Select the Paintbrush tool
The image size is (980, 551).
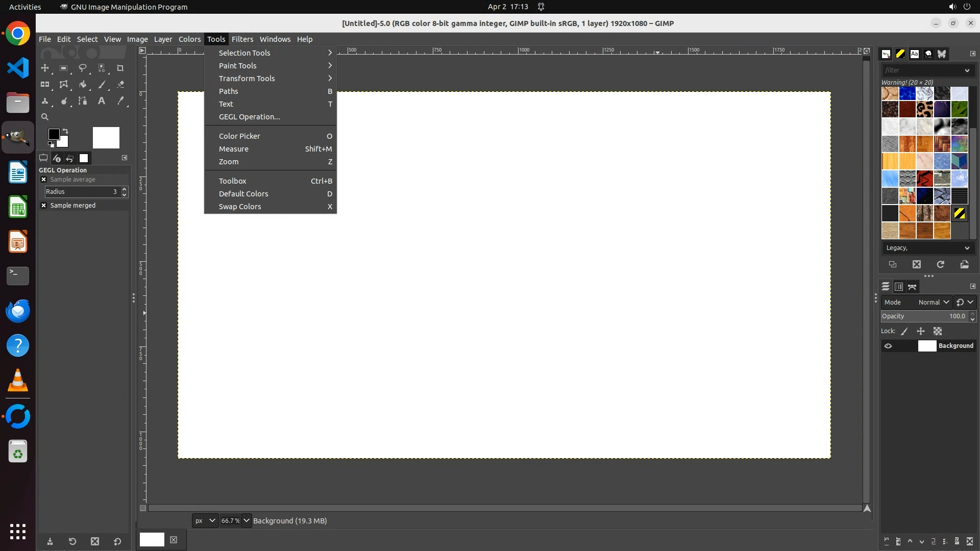pos(102,85)
